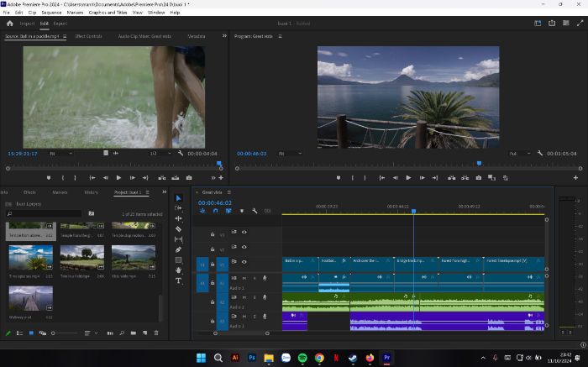Toggle Linked Selection in timeline
Viewport: 588px width, 367px height.
pyautogui.click(x=228, y=211)
